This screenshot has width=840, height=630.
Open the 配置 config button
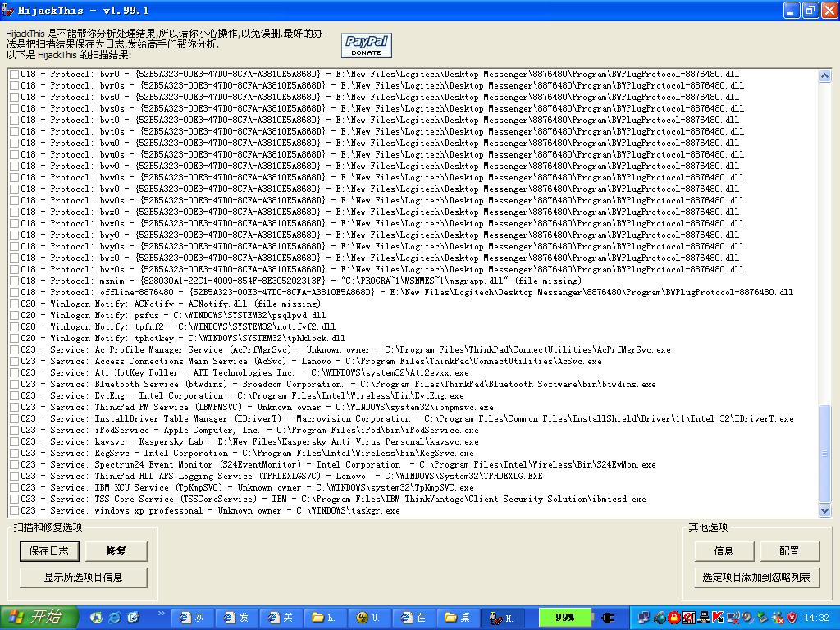pos(789,550)
